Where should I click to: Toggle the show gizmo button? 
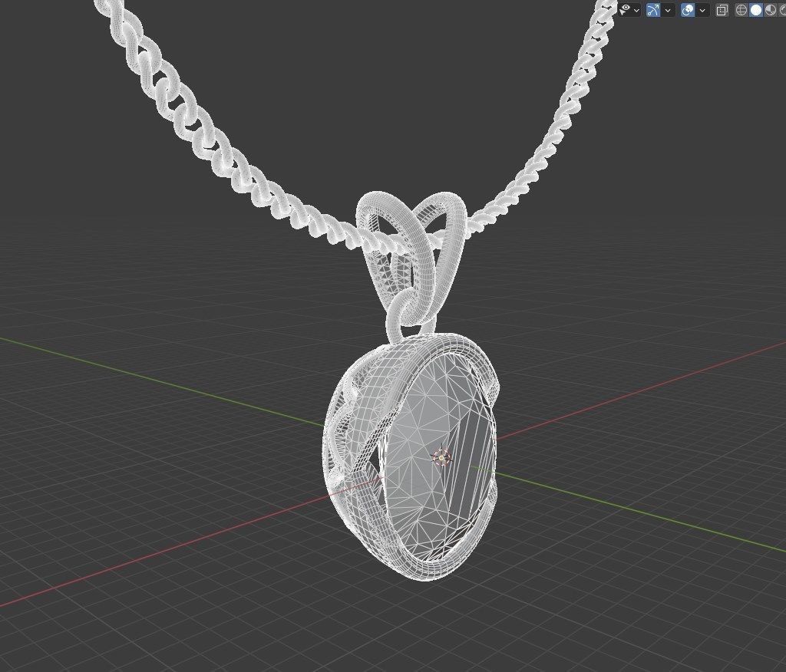click(653, 10)
